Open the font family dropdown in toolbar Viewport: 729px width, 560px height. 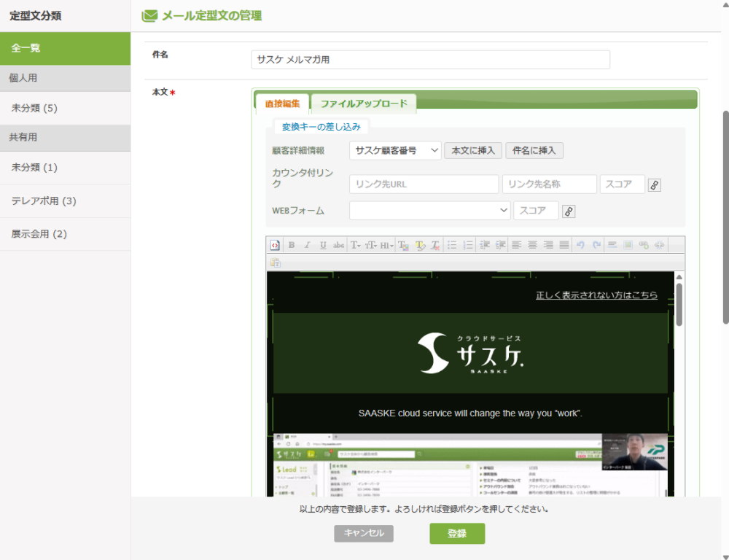tap(355, 245)
